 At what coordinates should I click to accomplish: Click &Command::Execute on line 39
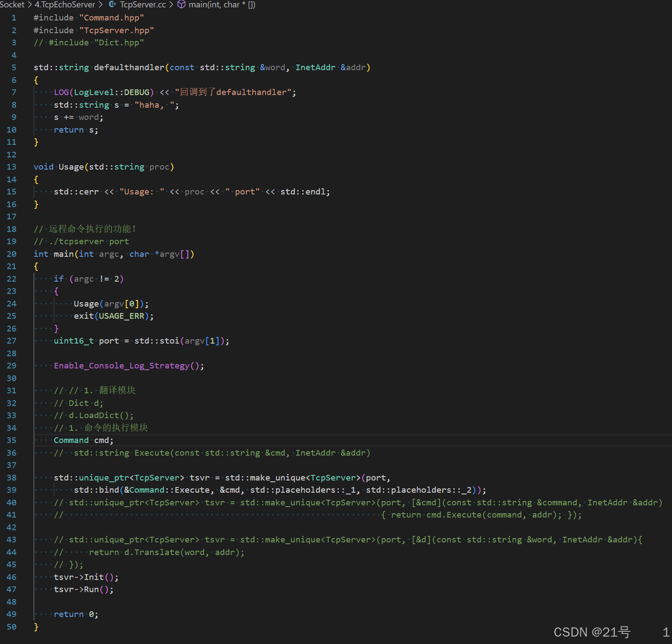click(167, 490)
